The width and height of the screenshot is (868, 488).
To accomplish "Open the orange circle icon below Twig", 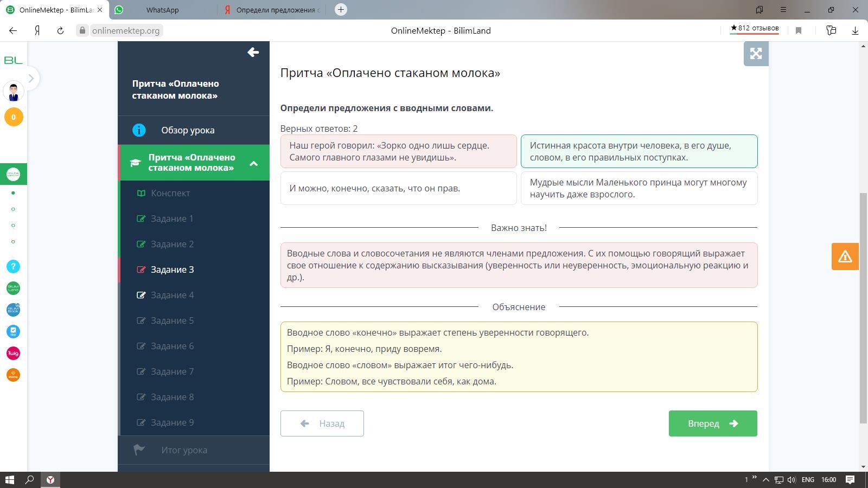I will click(x=13, y=375).
